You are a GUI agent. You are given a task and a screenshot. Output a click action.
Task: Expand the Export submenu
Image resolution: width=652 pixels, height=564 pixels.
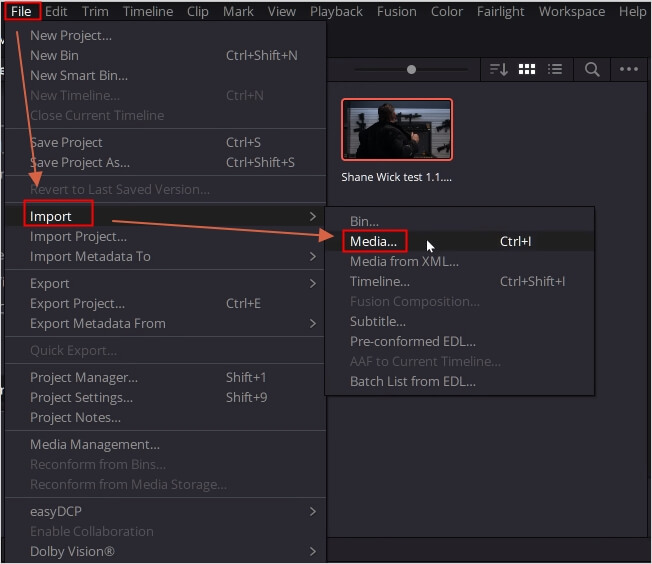[50, 283]
